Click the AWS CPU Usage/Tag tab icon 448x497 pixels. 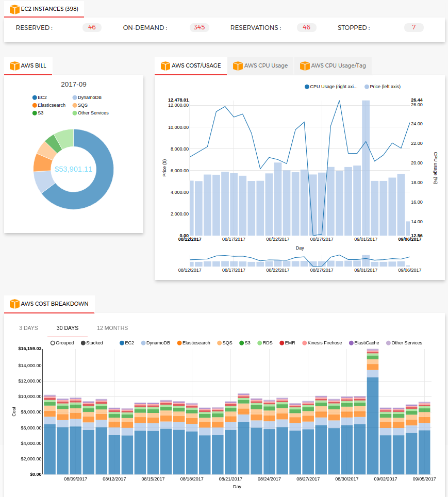coord(305,66)
